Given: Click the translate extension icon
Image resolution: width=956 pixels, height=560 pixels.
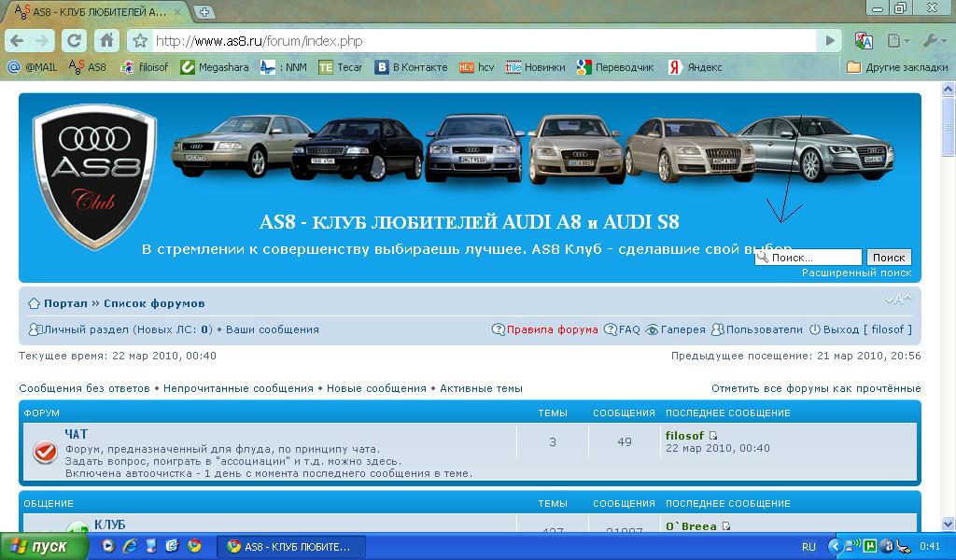Looking at the screenshot, I should [864, 40].
